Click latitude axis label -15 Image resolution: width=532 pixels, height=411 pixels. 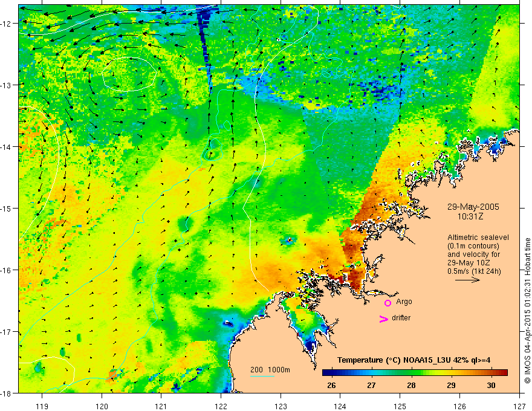(7, 208)
